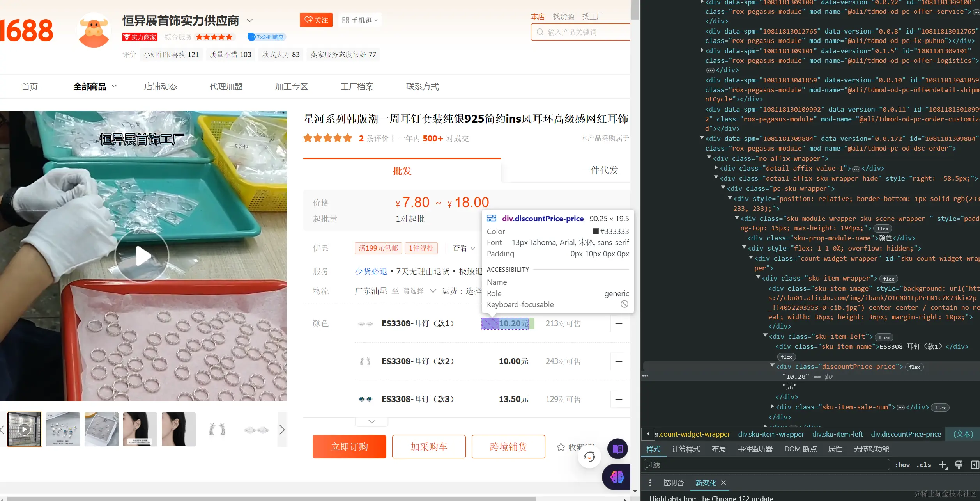Click 质量不错 103 review tag

click(x=230, y=55)
